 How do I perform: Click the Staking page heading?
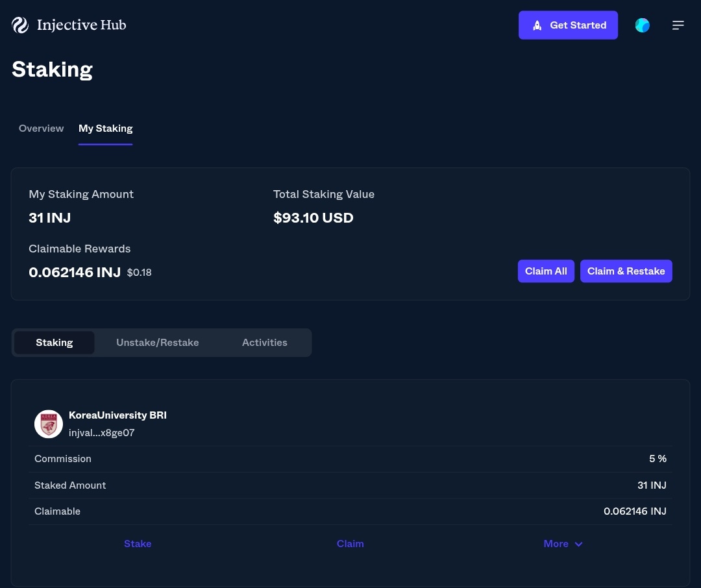(x=53, y=69)
